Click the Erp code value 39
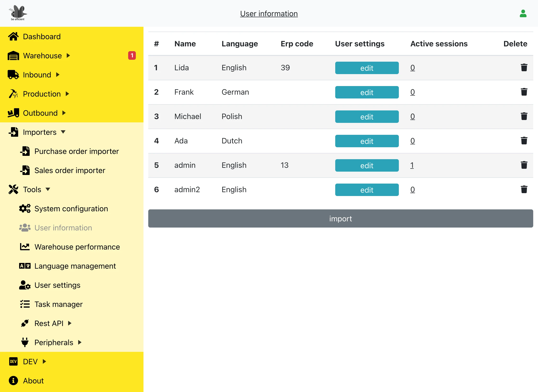538x392 pixels. click(285, 68)
